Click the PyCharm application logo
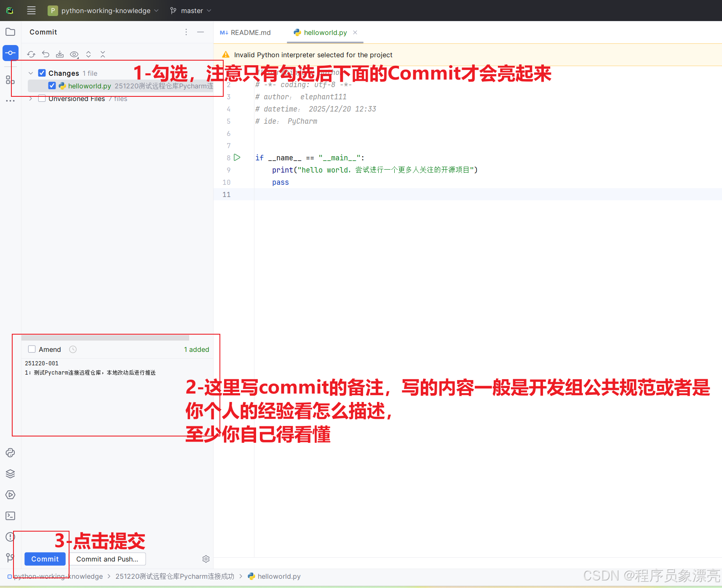This screenshot has width=722, height=588. 10,11
